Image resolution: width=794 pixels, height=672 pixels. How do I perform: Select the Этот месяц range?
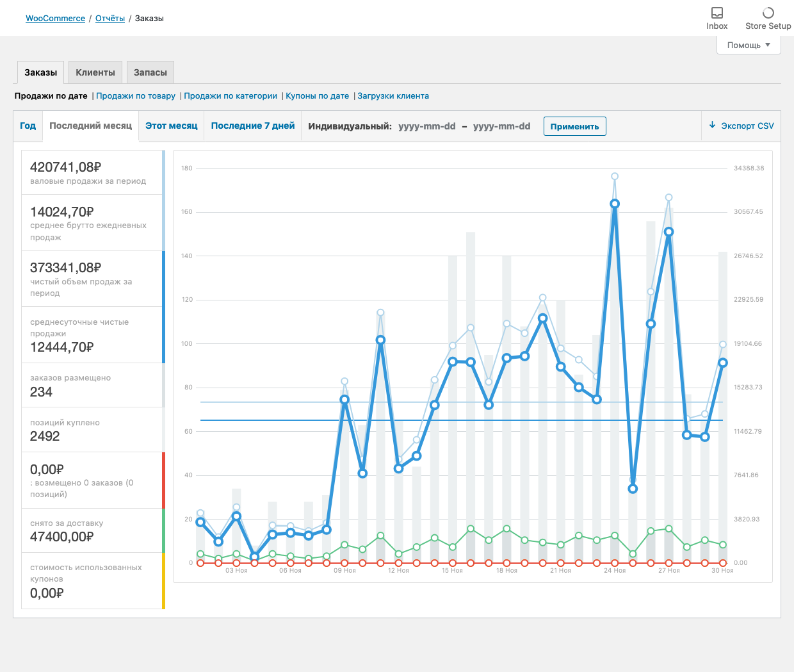(171, 126)
